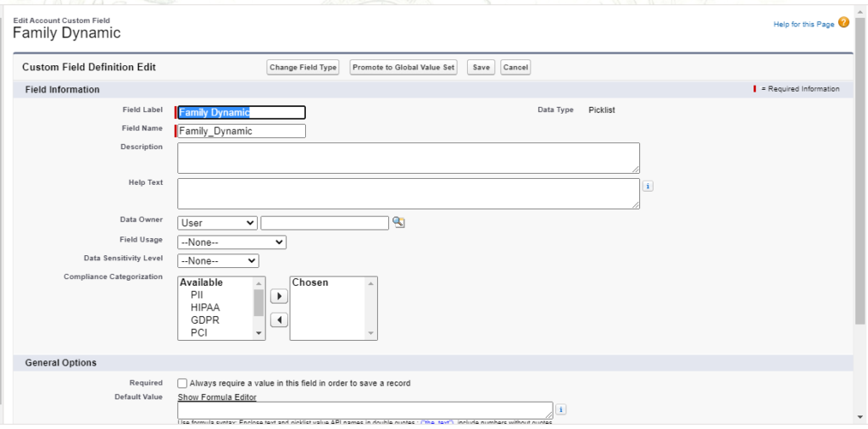Click the Save button
The height and width of the screenshot is (429, 868).
pos(481,68)
